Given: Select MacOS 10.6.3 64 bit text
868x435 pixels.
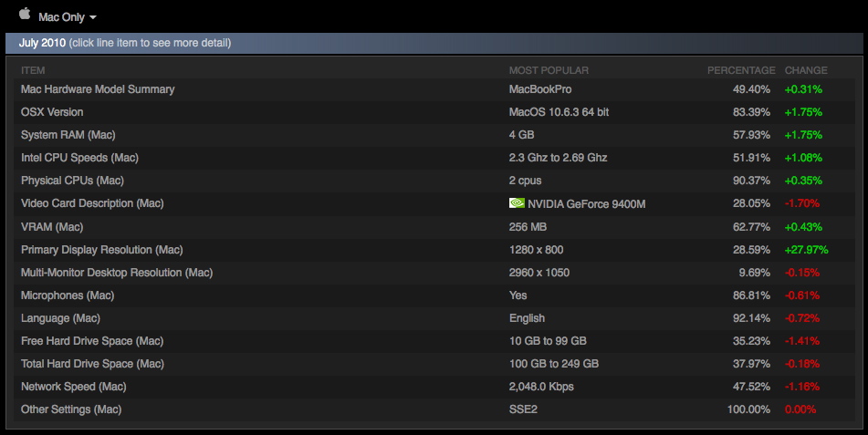Looking at the screenshot, I should [559, 112].
